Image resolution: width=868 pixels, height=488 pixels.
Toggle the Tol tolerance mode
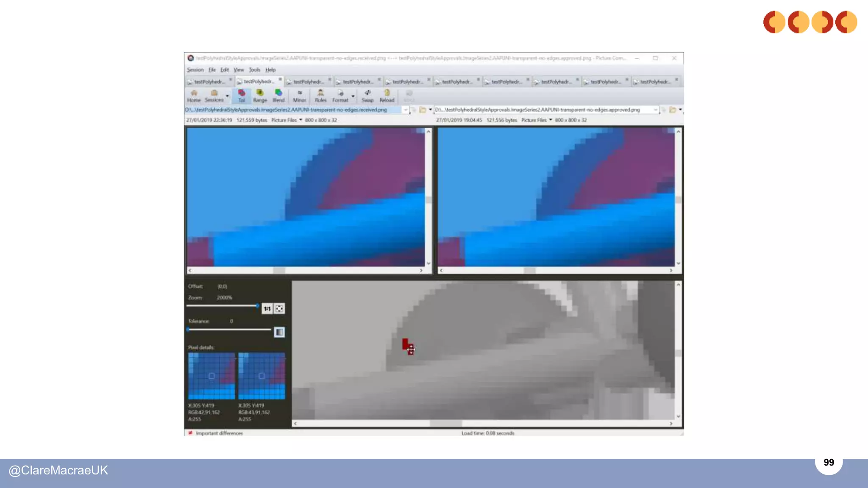[x=242, y=96]
